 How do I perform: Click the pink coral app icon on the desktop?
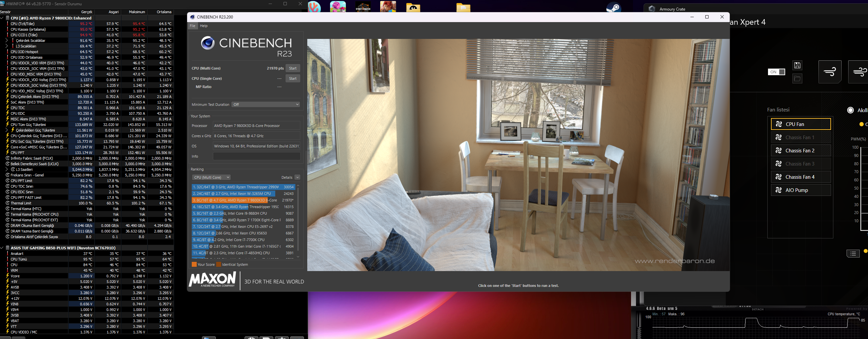(x=315, y=7)
